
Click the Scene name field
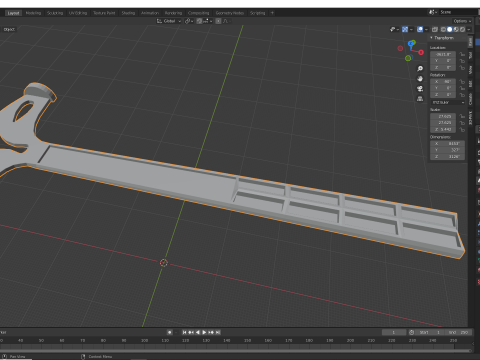click(458, 12)
